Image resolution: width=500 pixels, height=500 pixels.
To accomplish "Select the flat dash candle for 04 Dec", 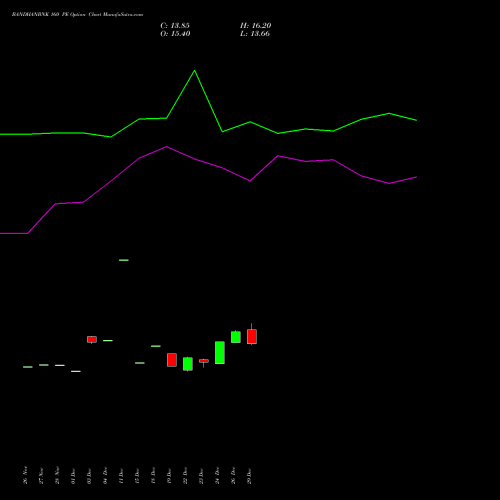I will (x=108, y=341).
